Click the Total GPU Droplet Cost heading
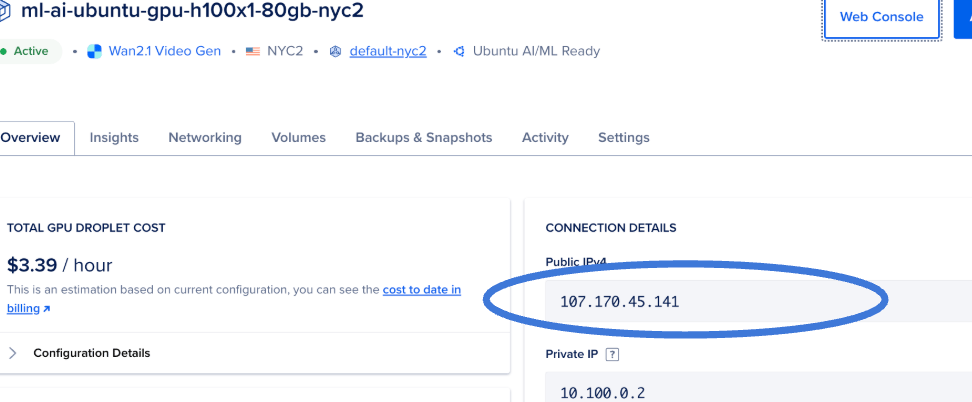Screen dimensions: 972x402 (x=86, y=228)
